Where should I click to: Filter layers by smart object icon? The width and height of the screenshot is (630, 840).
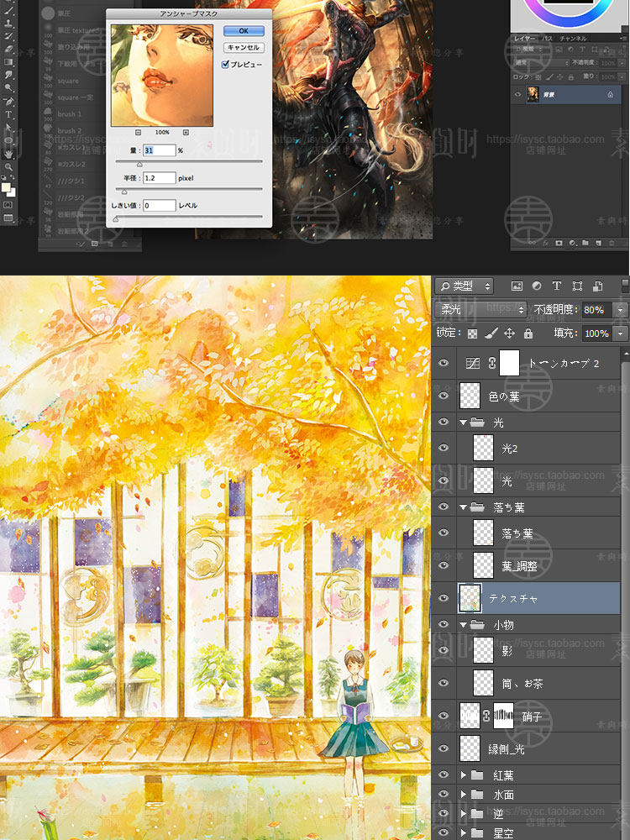(598, 286)
